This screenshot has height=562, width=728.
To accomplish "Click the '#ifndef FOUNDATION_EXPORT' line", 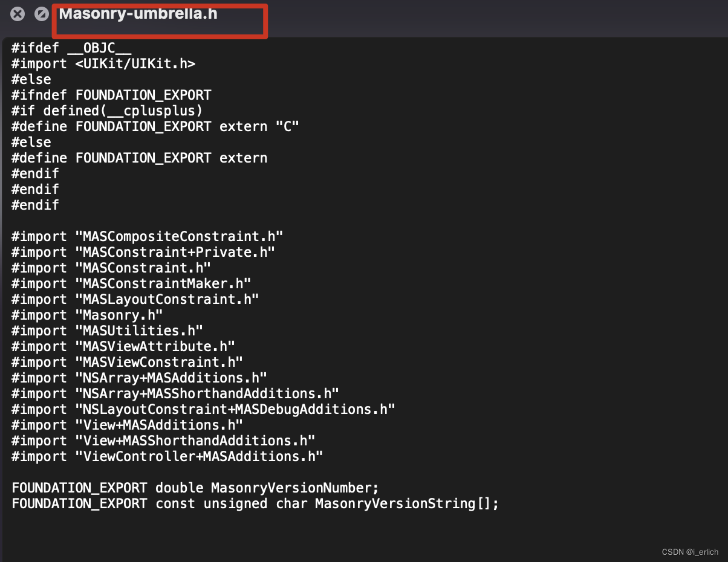I will pos(111,95).
